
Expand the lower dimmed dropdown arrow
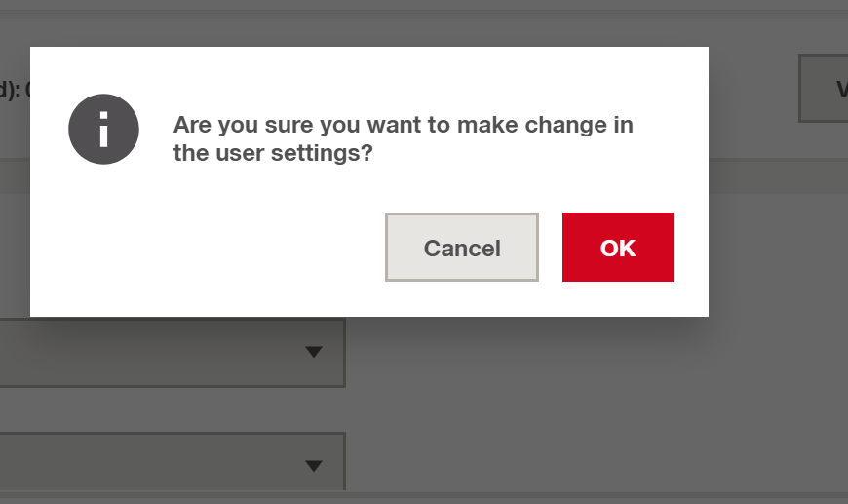click(314, 466)
